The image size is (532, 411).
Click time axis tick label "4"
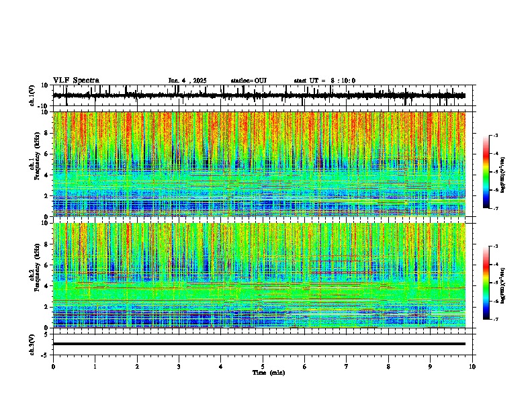[221, 367]
